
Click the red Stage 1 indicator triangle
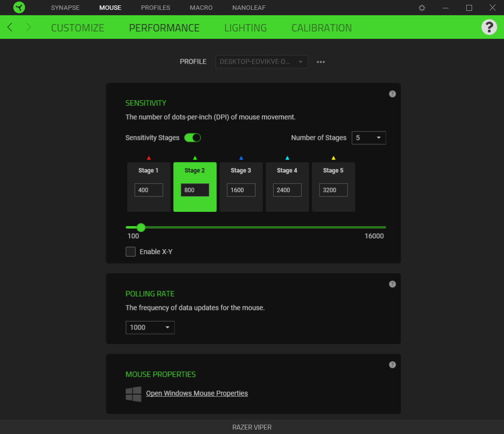[149, 158]
